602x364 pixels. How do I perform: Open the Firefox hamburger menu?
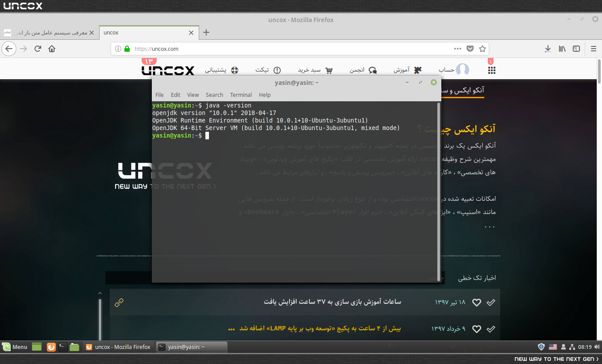pos(594,49)
